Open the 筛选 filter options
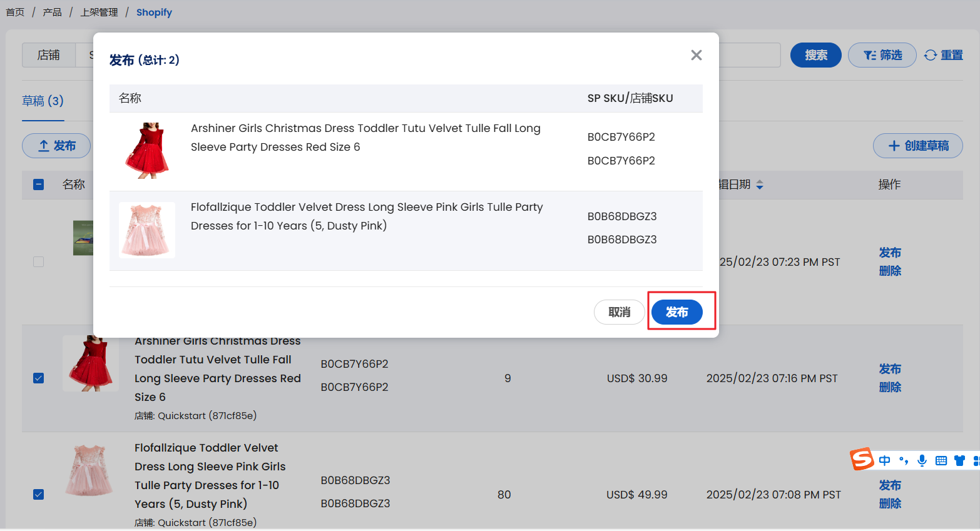This screenshot has height=531, width=980. pos(882,56)
